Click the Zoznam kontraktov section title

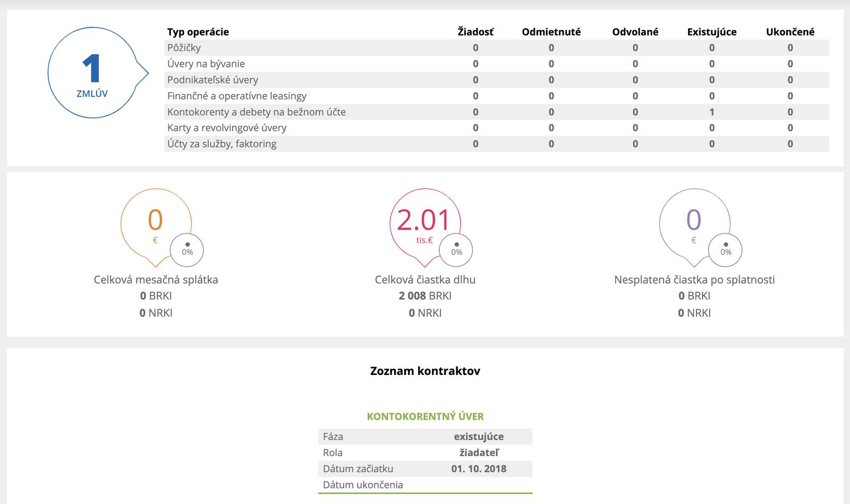point(425,371)
